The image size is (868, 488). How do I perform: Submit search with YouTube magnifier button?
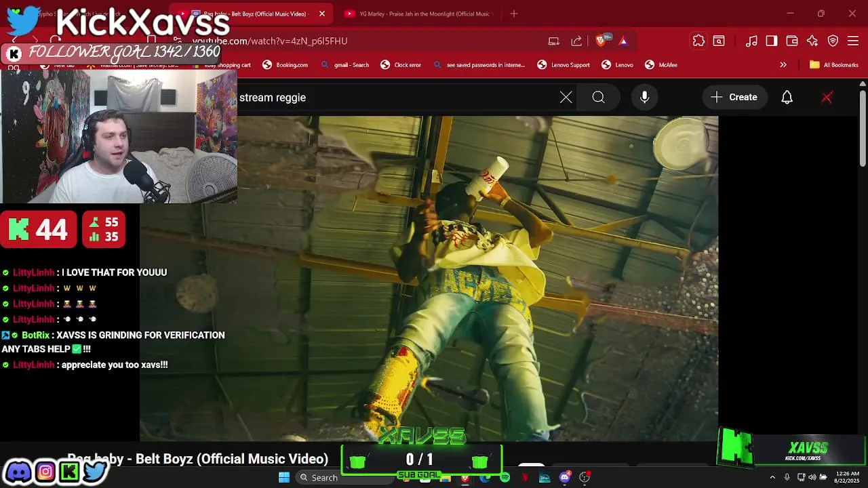[598, 98]
